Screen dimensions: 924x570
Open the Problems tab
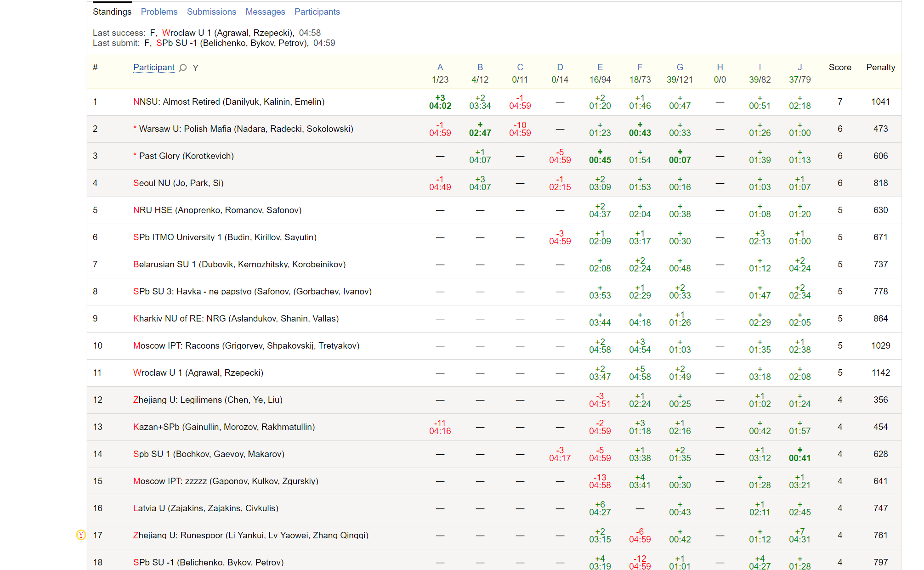159,12
